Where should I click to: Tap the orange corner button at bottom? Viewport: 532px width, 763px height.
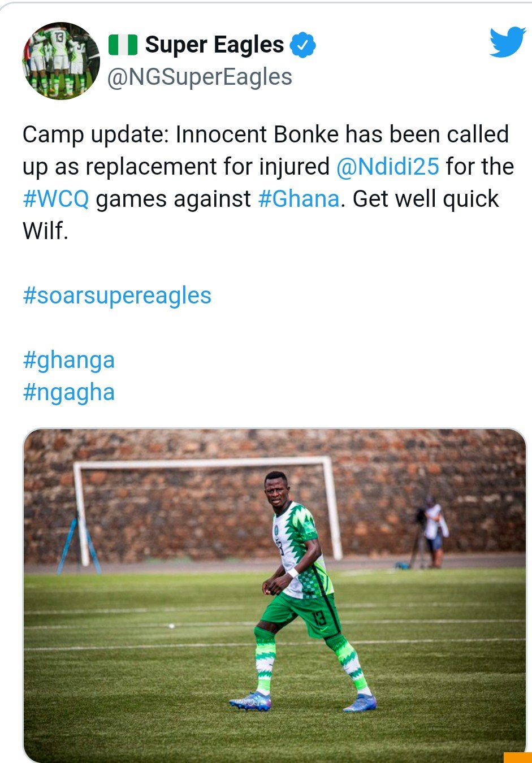click(x=517, y=757)
